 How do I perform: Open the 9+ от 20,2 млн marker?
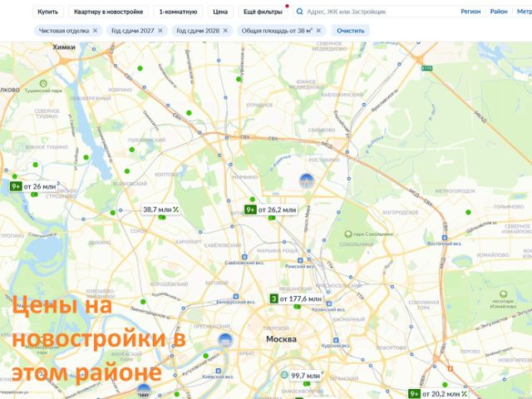(438, 394)
